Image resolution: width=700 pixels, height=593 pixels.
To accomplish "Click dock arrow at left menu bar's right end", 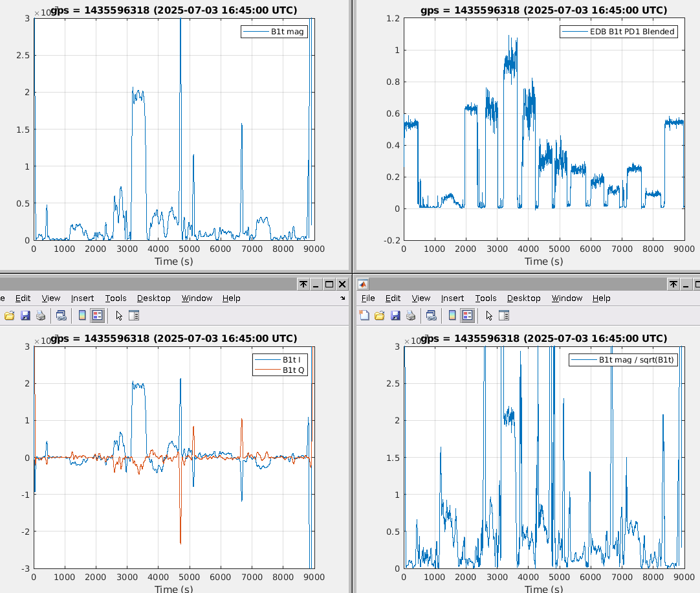I will (342, 298).
